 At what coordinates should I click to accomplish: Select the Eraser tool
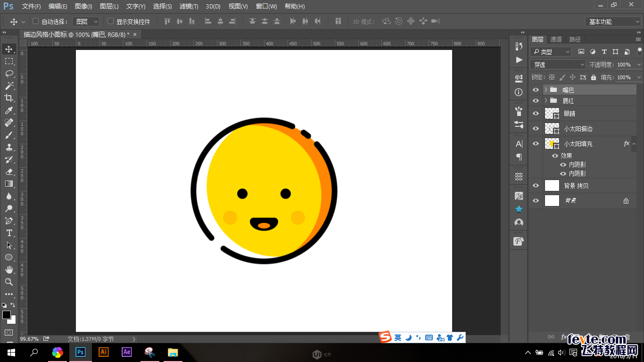pos(9,172)
